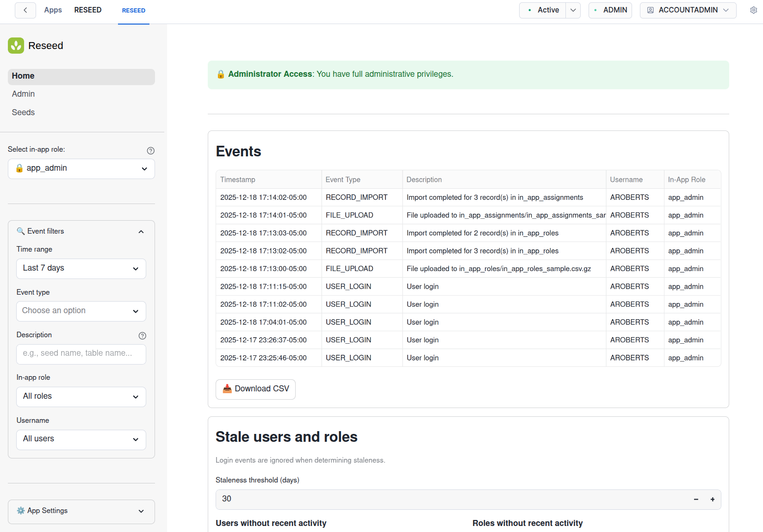This screenshot has height=532, width=763.
Task: Open the top-right settings gear
Action: 753,10
